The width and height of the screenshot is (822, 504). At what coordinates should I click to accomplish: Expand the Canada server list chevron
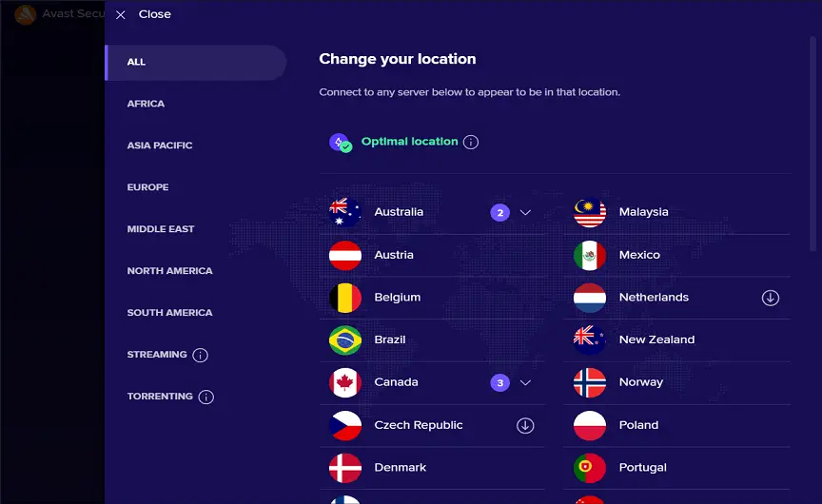[525, 383]
